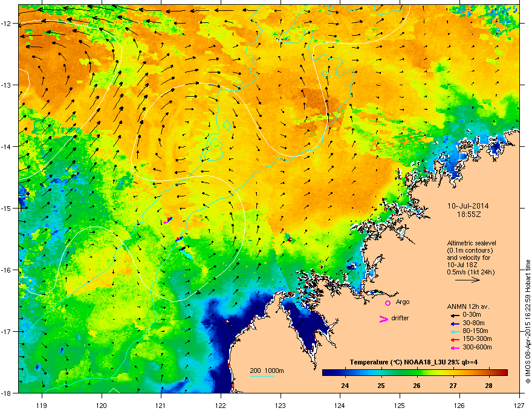Screen dimensions: 532x411
Task: Click latitude axis label -16
Action: coord(7,270)
